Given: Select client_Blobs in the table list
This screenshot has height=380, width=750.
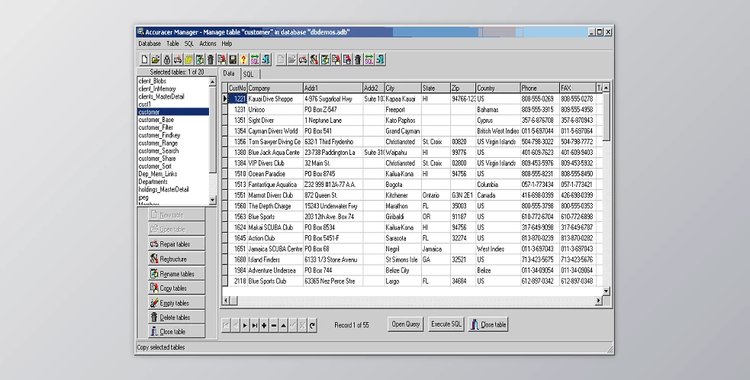Looking at the screenshot, I should (152, 81).
